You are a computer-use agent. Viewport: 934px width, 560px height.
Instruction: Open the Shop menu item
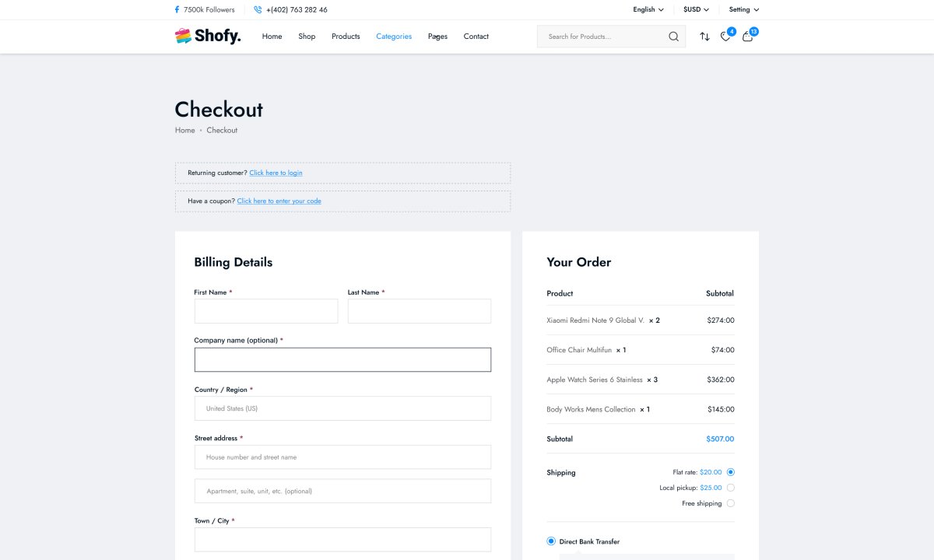tap(307, 37)
